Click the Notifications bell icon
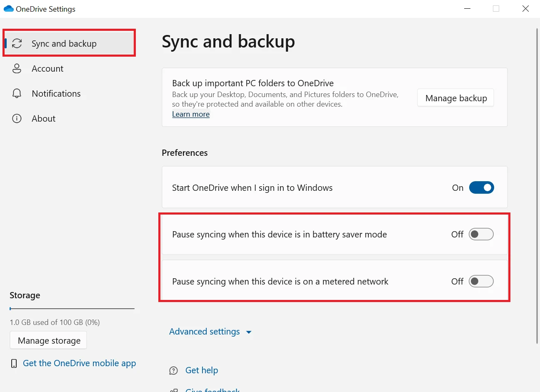540x392 pixels. click(x=17, y=94)
